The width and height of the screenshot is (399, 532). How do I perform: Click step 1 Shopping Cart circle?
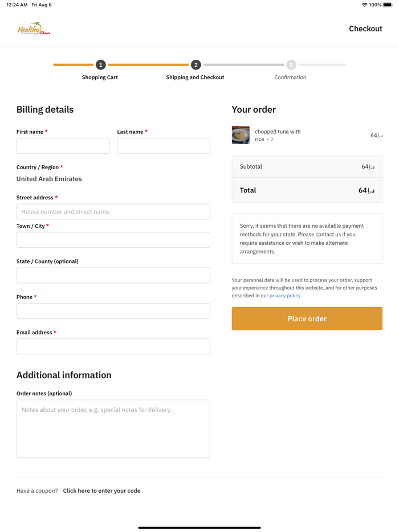[101, 65]
